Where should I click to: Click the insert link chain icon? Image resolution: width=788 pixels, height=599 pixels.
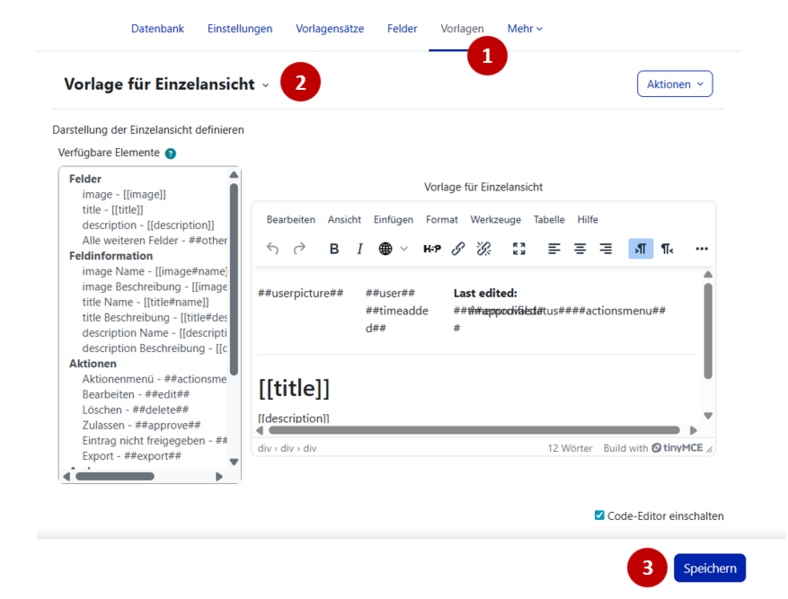(x=458, y=249)
